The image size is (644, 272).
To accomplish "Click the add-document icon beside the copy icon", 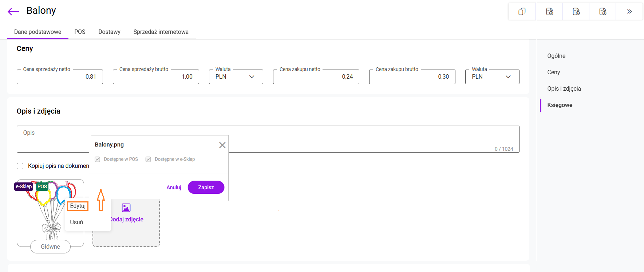I will click(x=549, y=12).
